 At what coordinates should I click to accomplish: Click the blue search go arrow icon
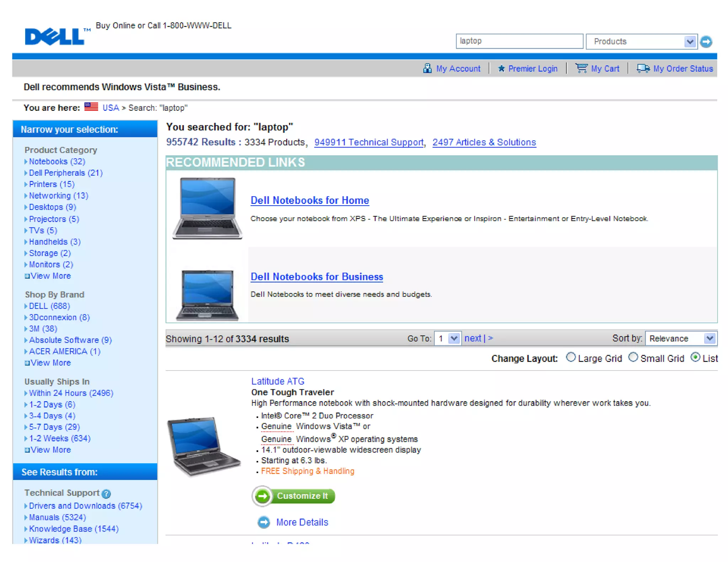(706, 42)
